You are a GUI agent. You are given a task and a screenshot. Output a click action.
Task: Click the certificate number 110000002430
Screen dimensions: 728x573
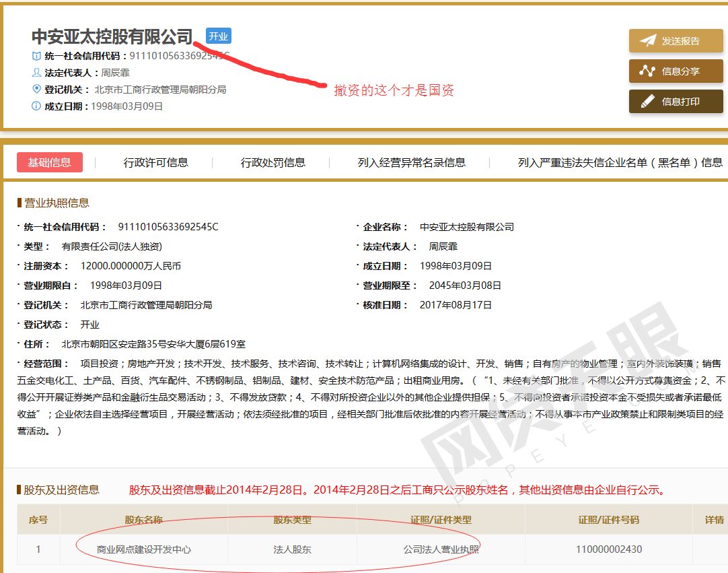coord(609,549)
